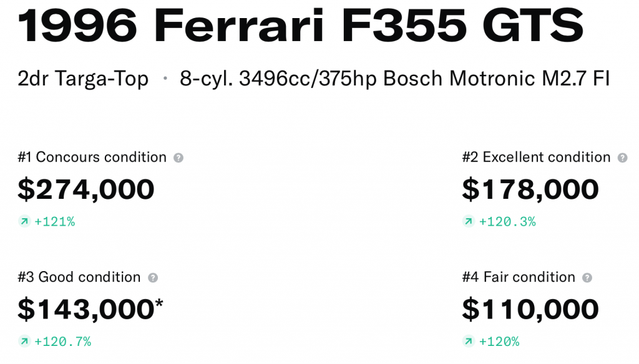This screenshot has width=639, height=364.
Task: Click the help icon beside Good condition
Action: (153, 277)
